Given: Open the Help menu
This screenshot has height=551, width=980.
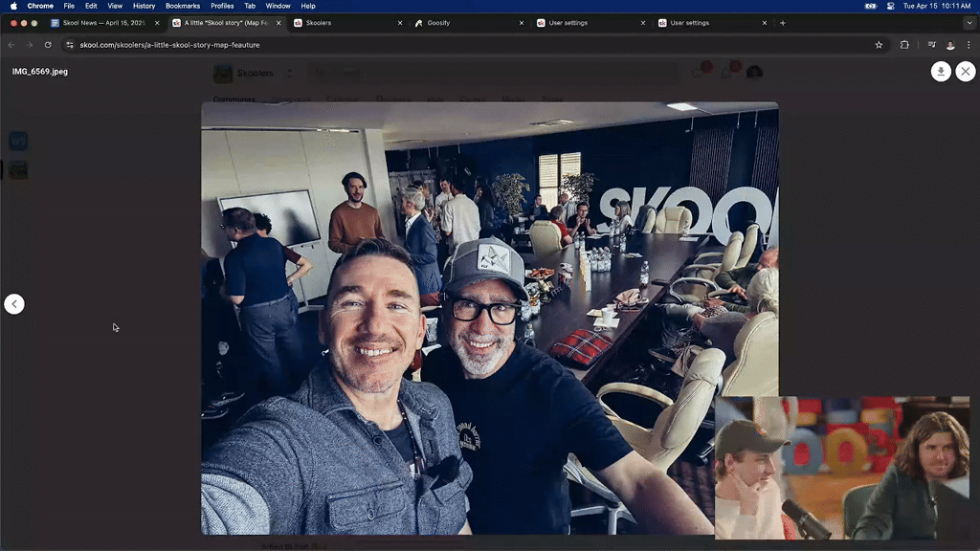Looking at the screenshot, I should 308,6.
